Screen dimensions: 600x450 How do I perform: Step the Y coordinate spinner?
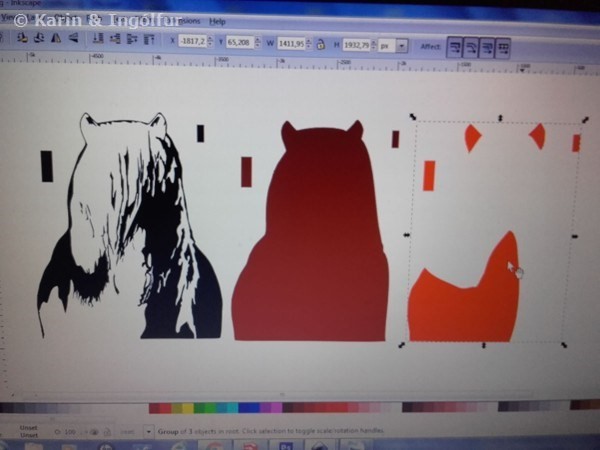(258, 42)
